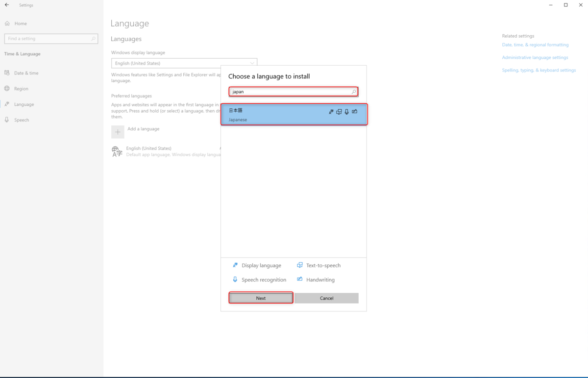Open Date & time settings page

[26, 73]
